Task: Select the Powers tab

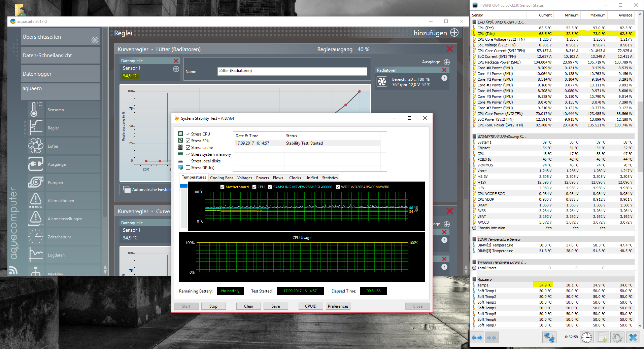Action: tap(263, 178)
